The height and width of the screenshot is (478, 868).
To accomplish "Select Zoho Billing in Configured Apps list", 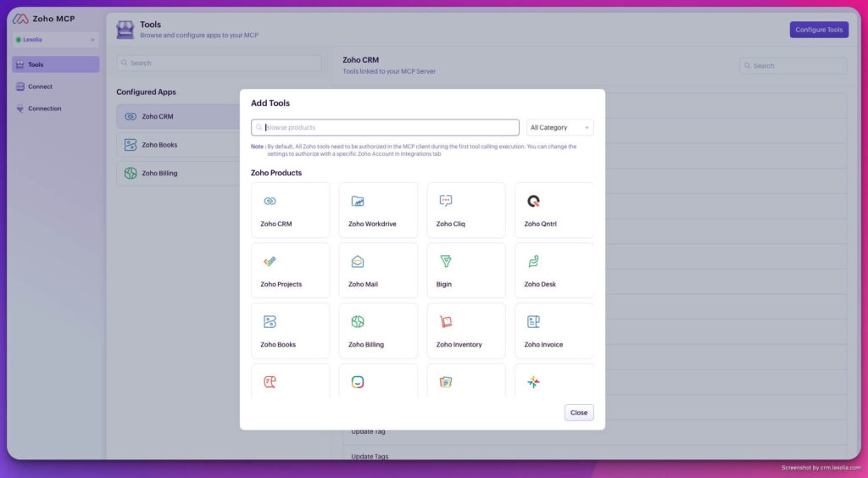I will [178, 173].
